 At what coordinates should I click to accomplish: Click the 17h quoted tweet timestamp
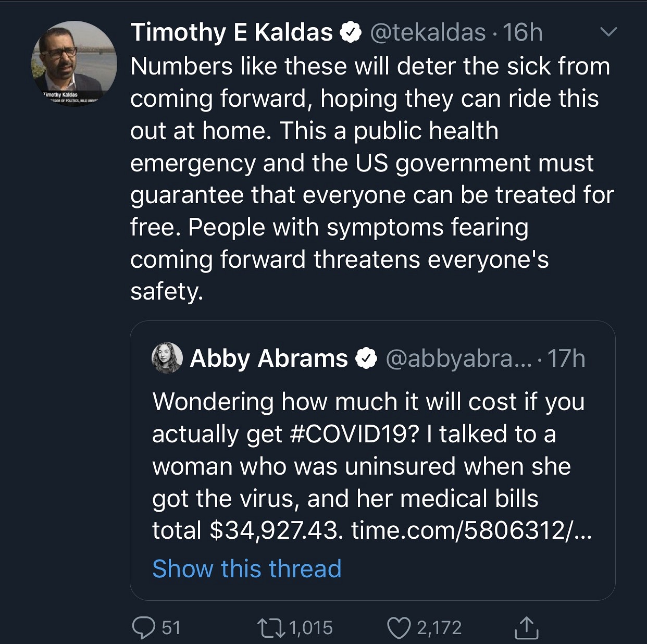click(567, 358)
